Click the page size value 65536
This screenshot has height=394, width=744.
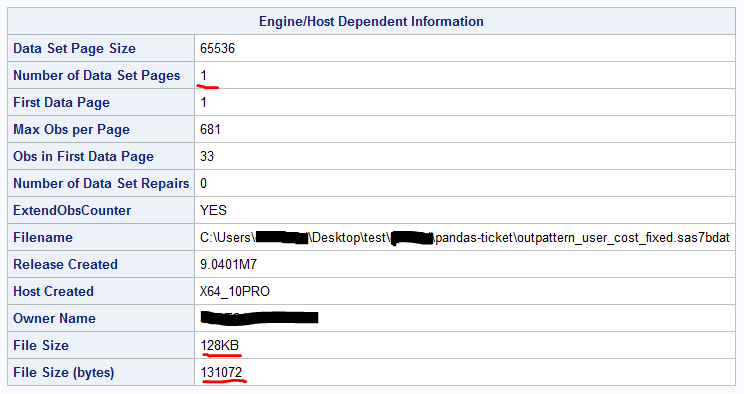217,48
